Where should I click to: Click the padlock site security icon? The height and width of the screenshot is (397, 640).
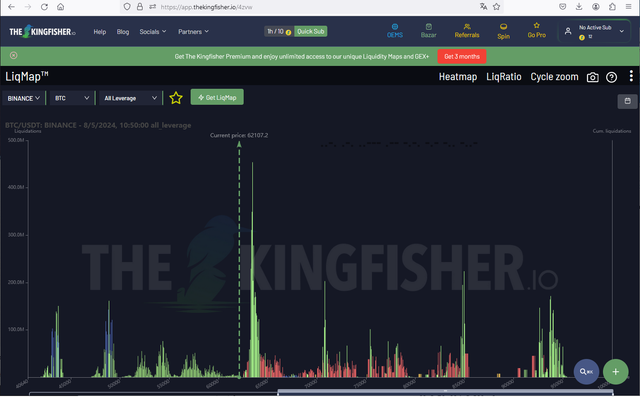(140, 7)
